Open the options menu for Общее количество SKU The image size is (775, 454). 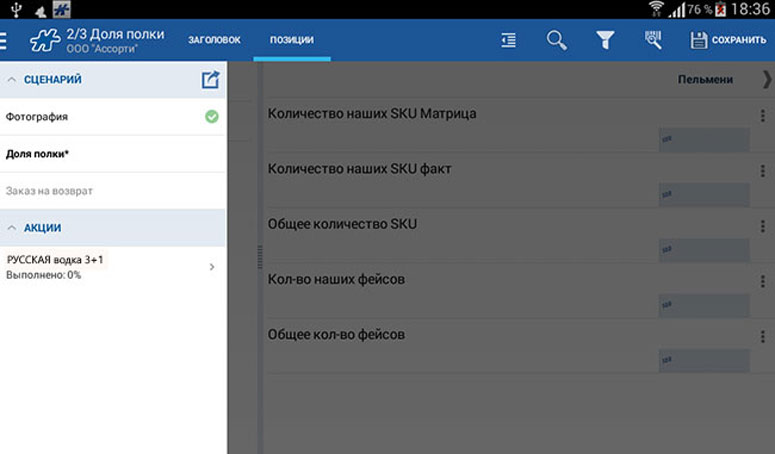pos(763,226)
